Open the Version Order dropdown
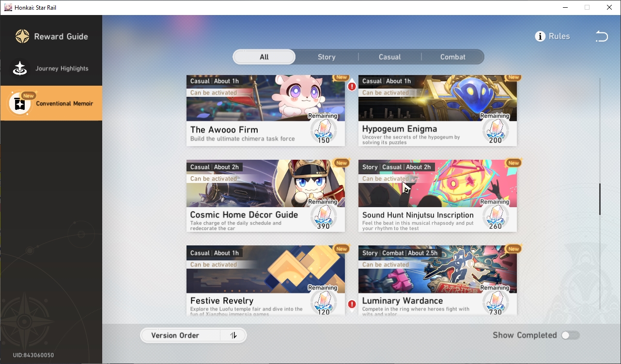Screen dimensions: 621x364 point(180,335)
